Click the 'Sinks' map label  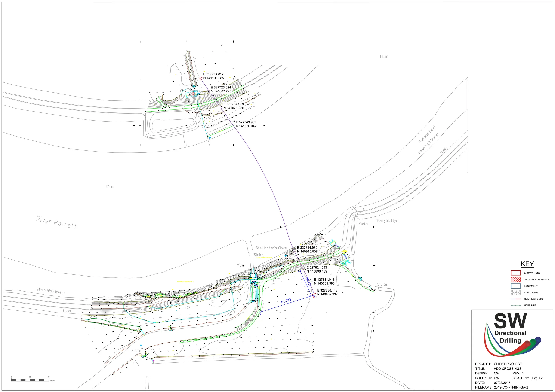tap(363, 224)
